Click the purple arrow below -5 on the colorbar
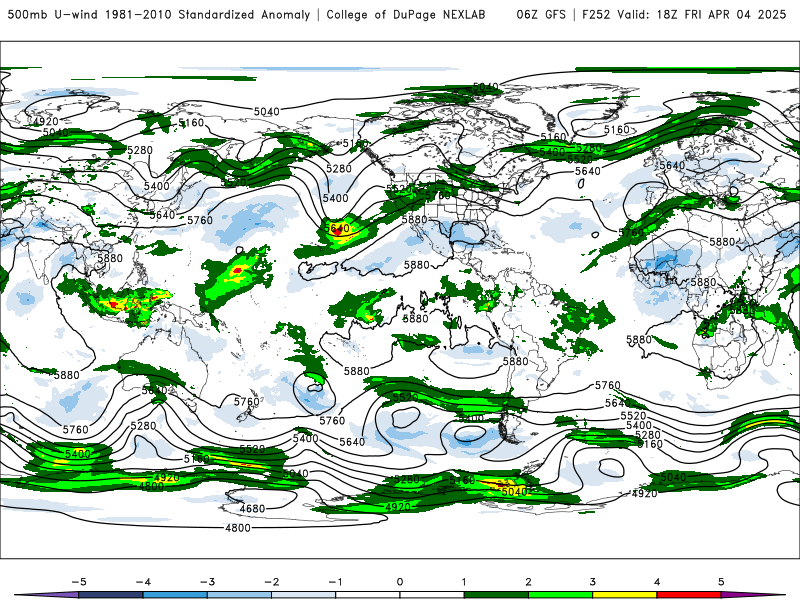Image resolution: width=800 pixels, height=600 pixels. 47,596
